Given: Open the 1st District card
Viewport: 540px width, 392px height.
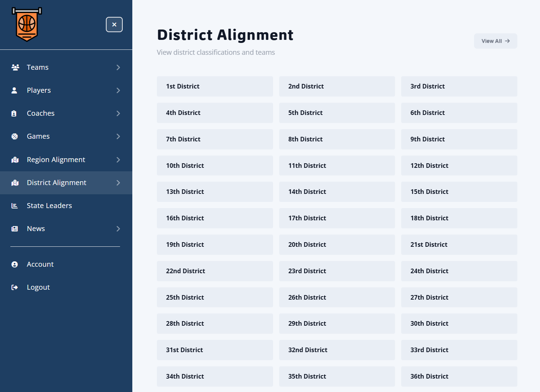Looking at the screenshot, I should point(215,86).
